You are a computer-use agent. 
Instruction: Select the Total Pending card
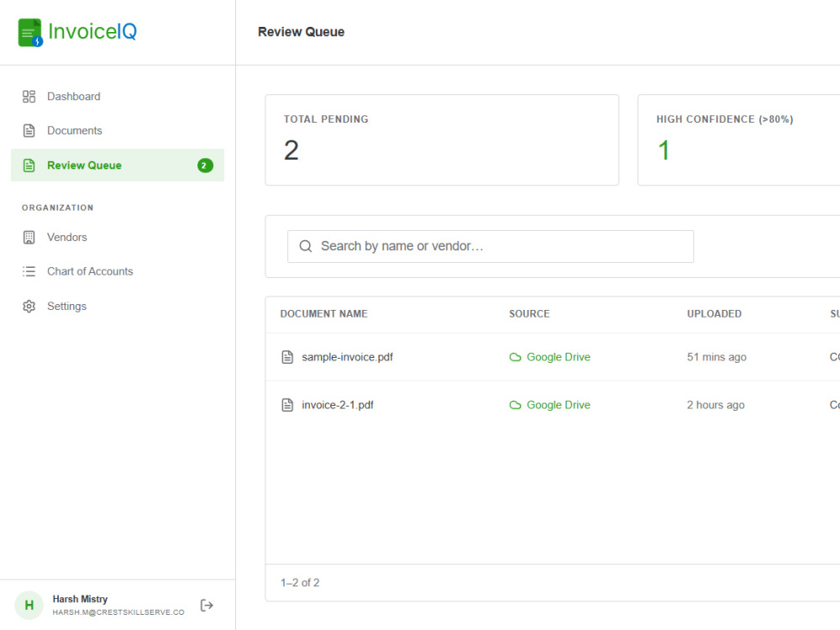tap(442, 140)
